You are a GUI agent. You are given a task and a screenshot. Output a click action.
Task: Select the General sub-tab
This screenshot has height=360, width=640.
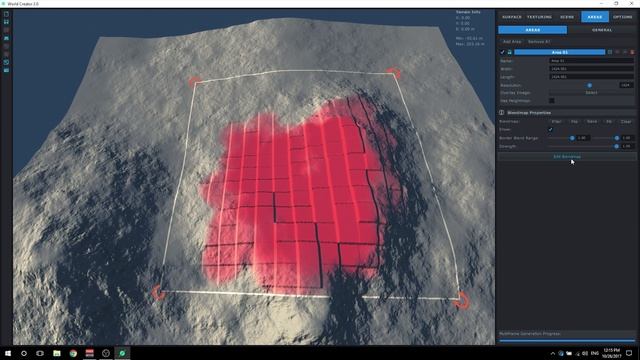(602, 30)
